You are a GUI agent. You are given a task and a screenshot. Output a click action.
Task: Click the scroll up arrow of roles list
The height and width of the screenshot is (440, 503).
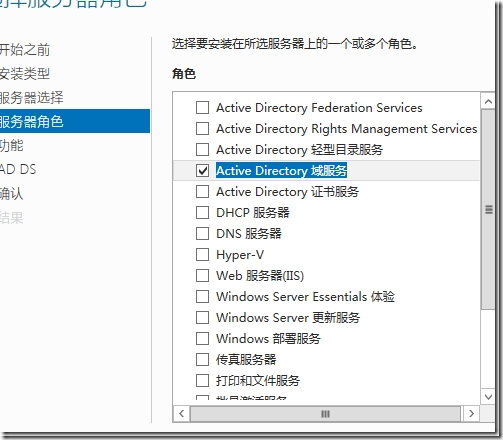pos(488,101)
